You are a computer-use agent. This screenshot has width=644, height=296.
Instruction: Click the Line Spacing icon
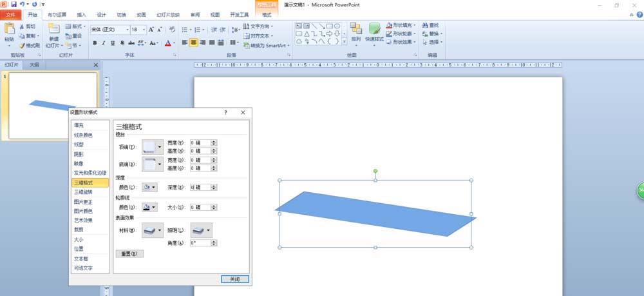[236, 30]
